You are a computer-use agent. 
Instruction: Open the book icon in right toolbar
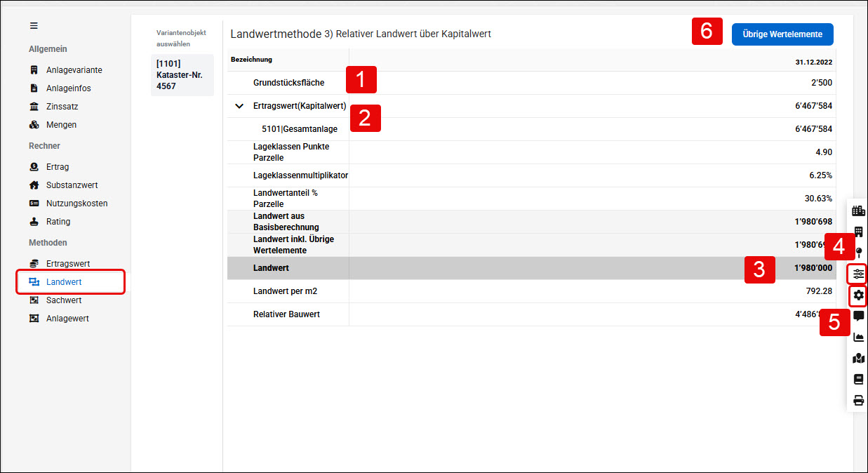(858, 380)
